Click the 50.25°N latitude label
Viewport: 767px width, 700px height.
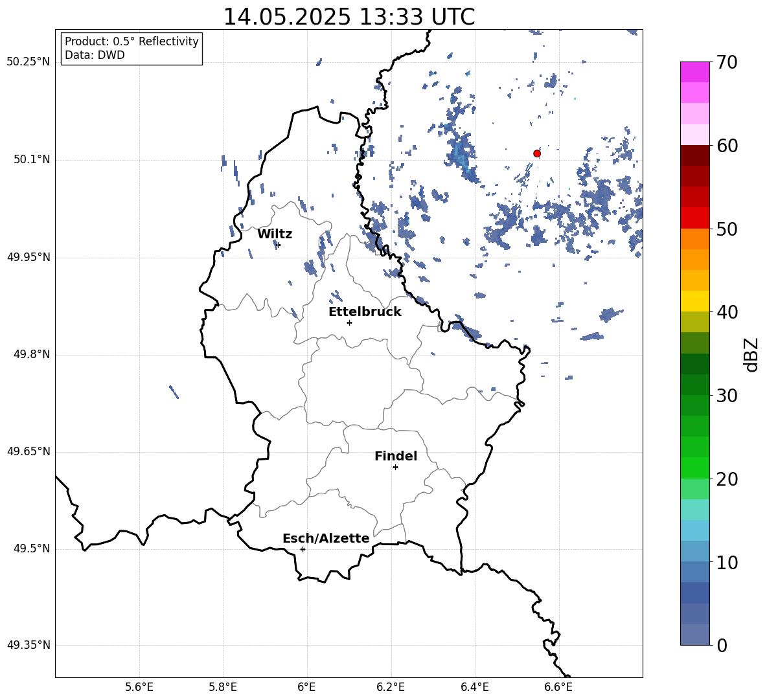click(x=29, y=62)
